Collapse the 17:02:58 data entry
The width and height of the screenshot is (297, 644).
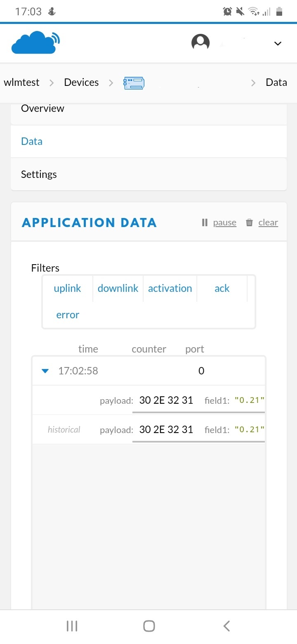click(45, 371)
